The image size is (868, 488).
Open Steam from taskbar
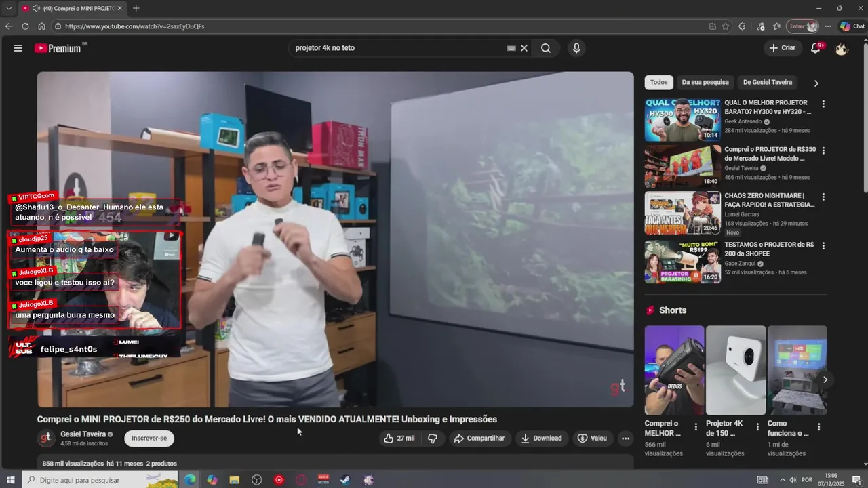pos(346,480)
